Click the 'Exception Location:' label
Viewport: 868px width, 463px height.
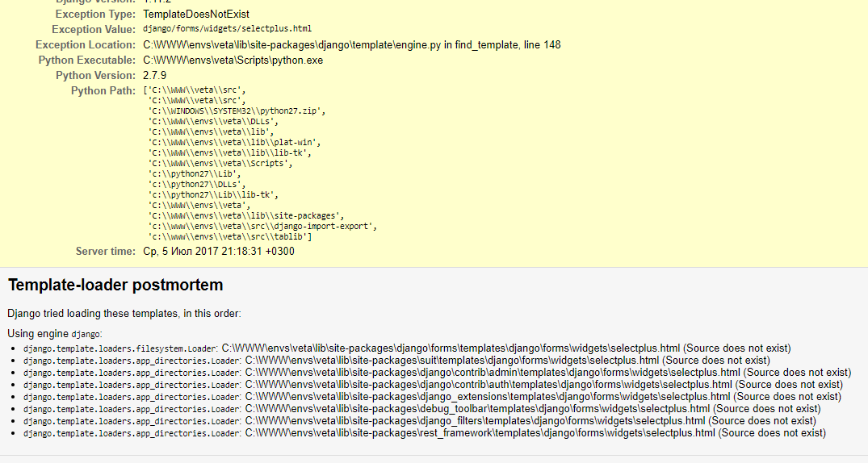click(x=86, y=45)
